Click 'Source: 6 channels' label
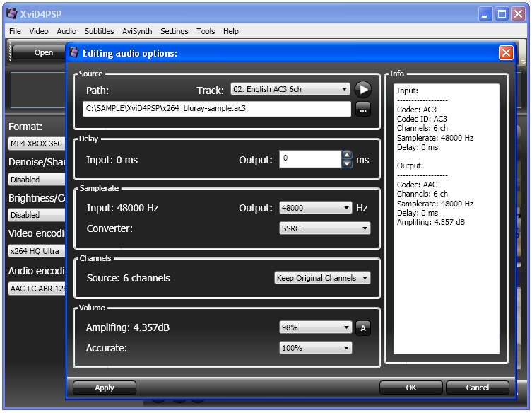Image resolution: width=532 pixels, height=413 pixels. [129, 278]
